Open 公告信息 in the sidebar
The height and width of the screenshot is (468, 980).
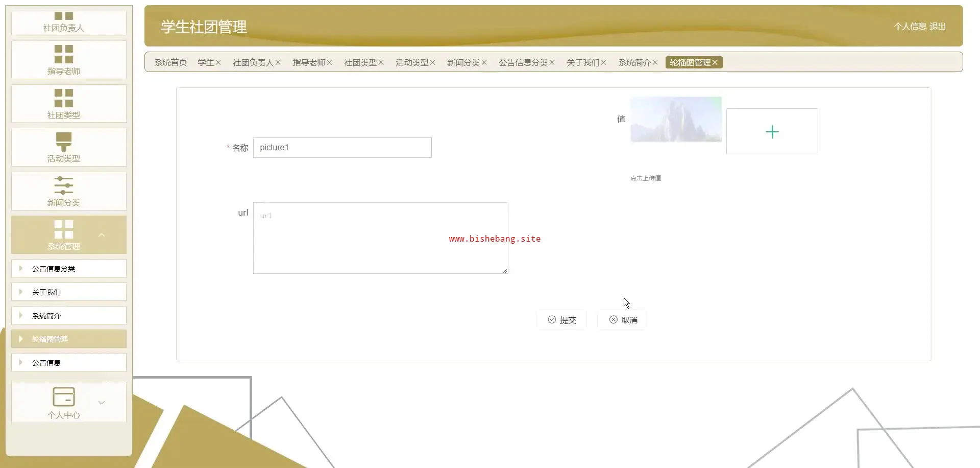[x=69, y=362]
